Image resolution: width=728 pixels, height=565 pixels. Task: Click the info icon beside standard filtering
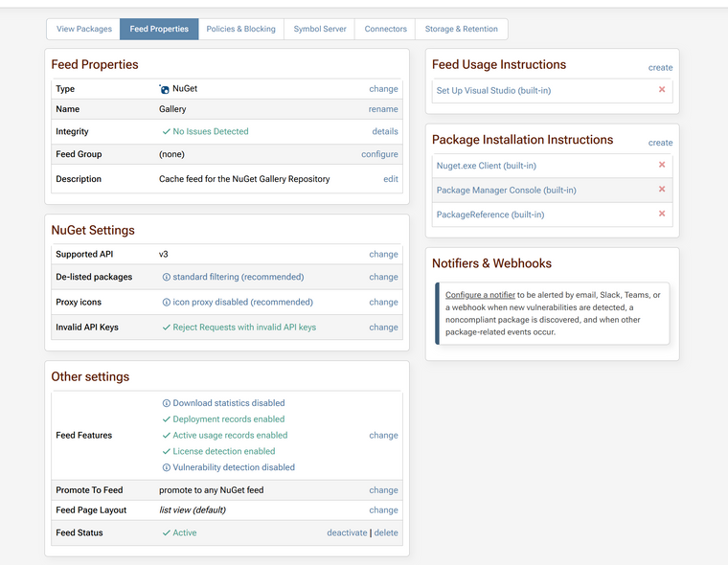coord(166,277)
